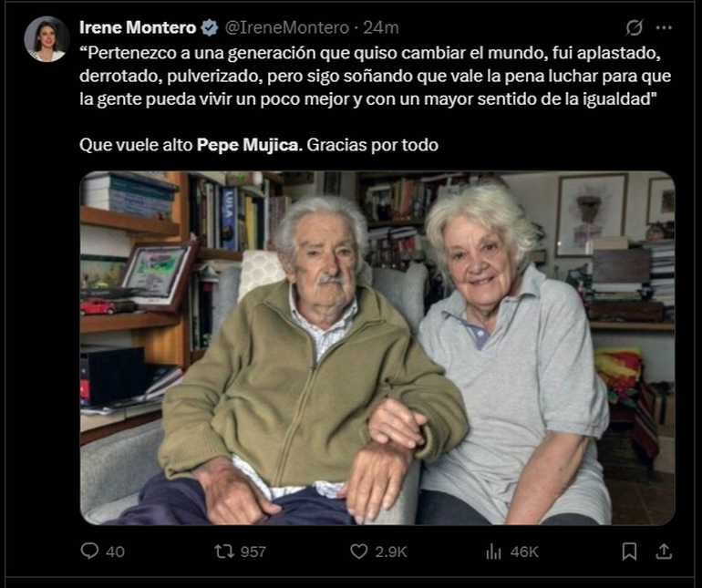Image resolution: width=702 pixels, height=588 pixels.
Task: Click the 957 reposts count
Action: (x=253, y=552)
